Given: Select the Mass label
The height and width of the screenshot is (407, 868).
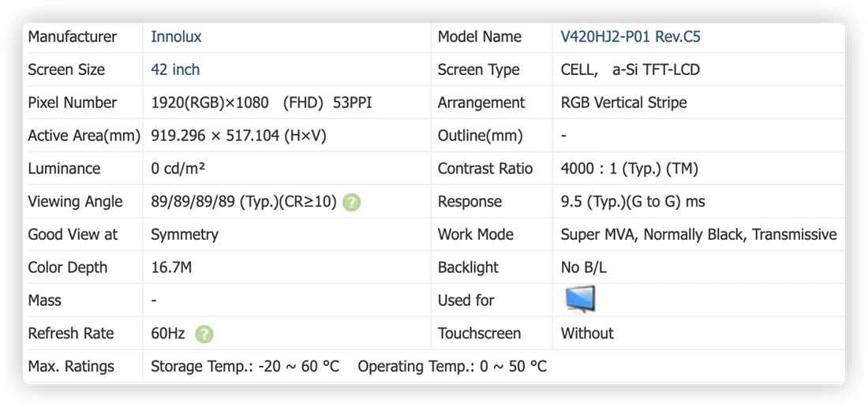Looking at the screenshot, I should 45,301.
